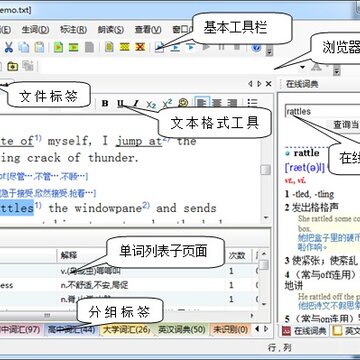Screen dimensions: 360x360
Task: Click the green page with play arrow icon
Action: coord(59,47)
